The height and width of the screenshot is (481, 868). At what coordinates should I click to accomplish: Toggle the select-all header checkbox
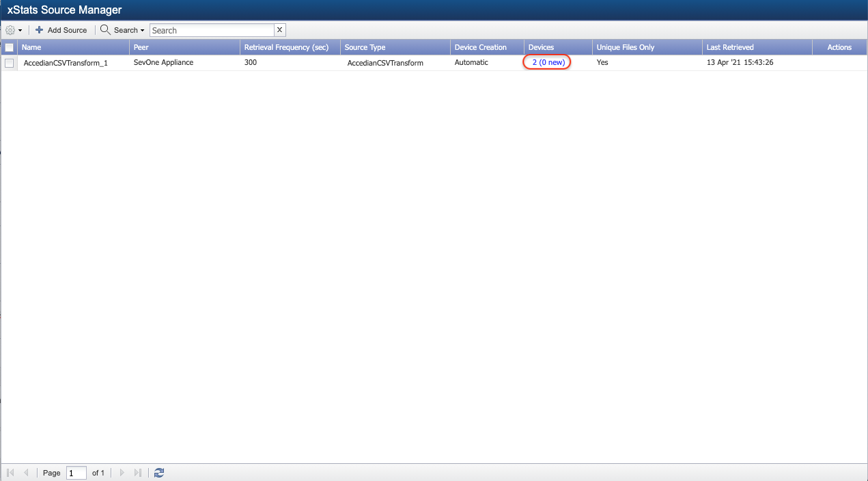(9, 47)
